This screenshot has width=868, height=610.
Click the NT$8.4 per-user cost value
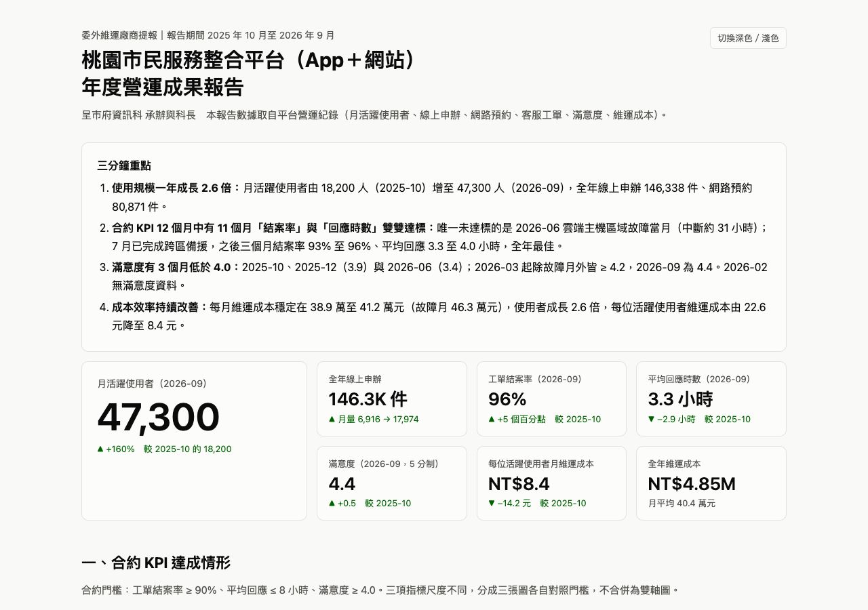pyautogui.click(x=519, y=484)
